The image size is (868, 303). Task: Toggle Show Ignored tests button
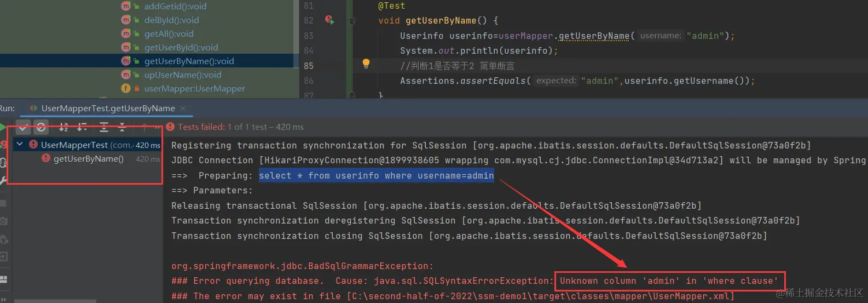[41, 127]
